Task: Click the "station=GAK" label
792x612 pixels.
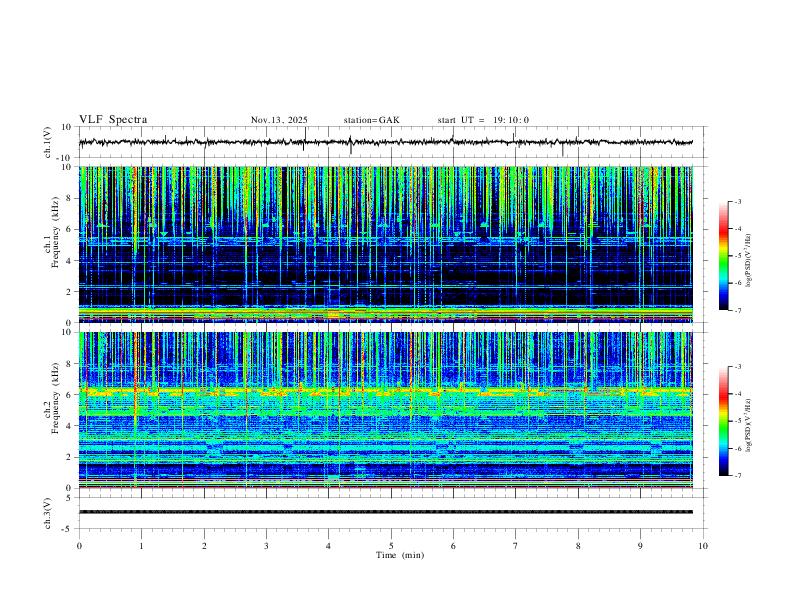Action: (x=371, y=120)
